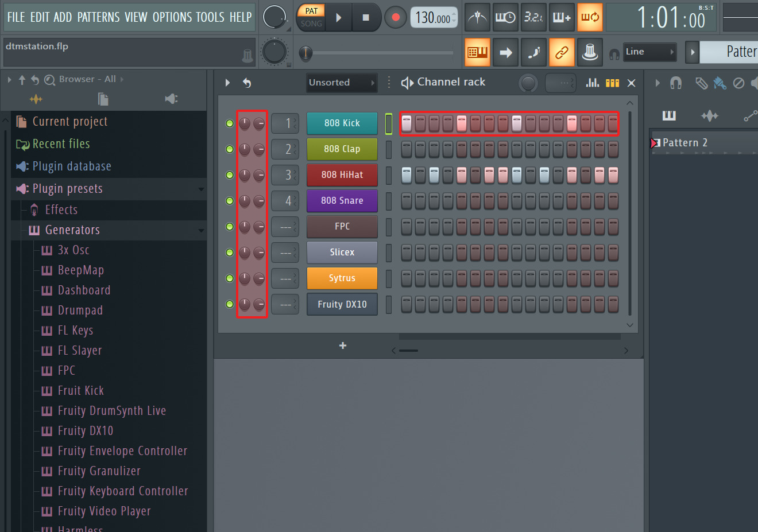Click the step sequencer view icon in the Channel rack
This screenshot has height=532, width=758.
[613, 83]
